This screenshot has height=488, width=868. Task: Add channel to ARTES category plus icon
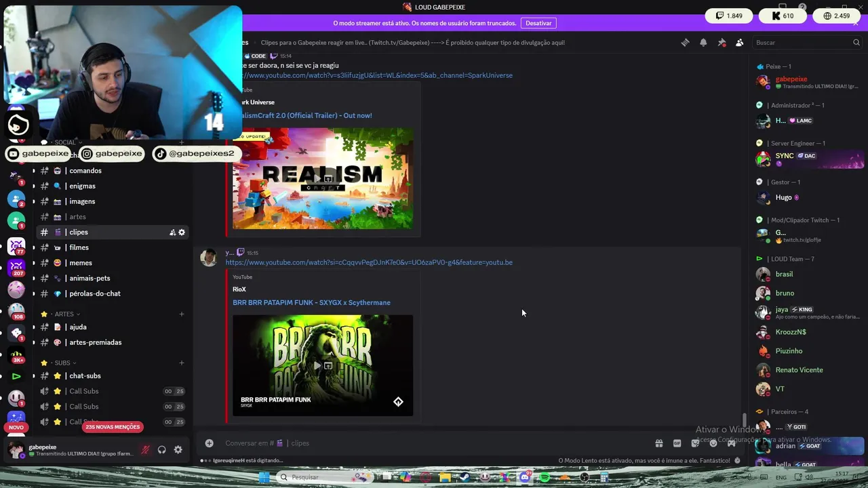[182, 314]
